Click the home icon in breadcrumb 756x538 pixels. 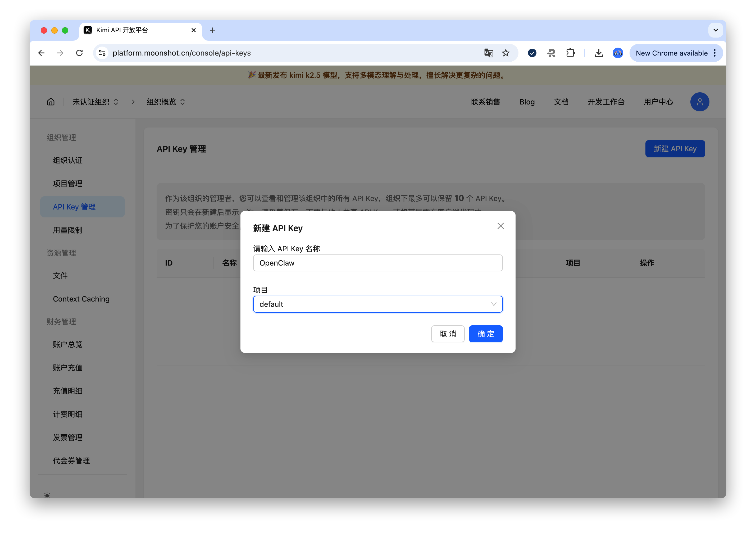coord(51,102)
